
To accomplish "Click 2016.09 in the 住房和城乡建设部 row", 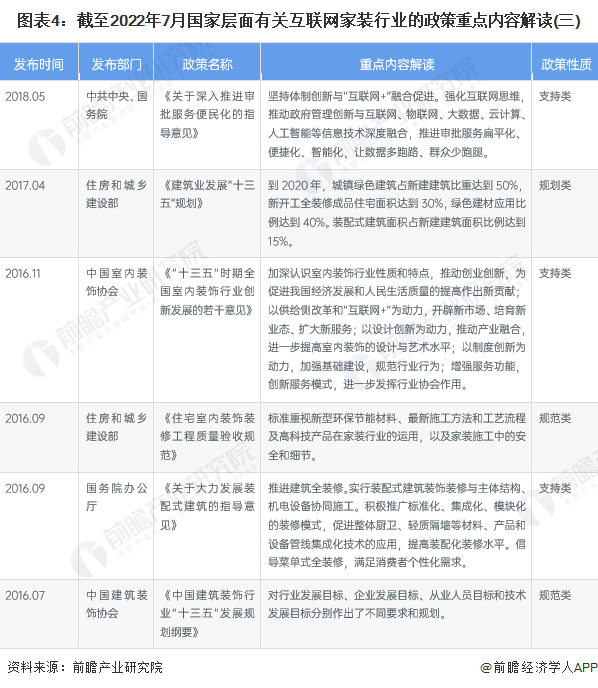I will 25,418.
